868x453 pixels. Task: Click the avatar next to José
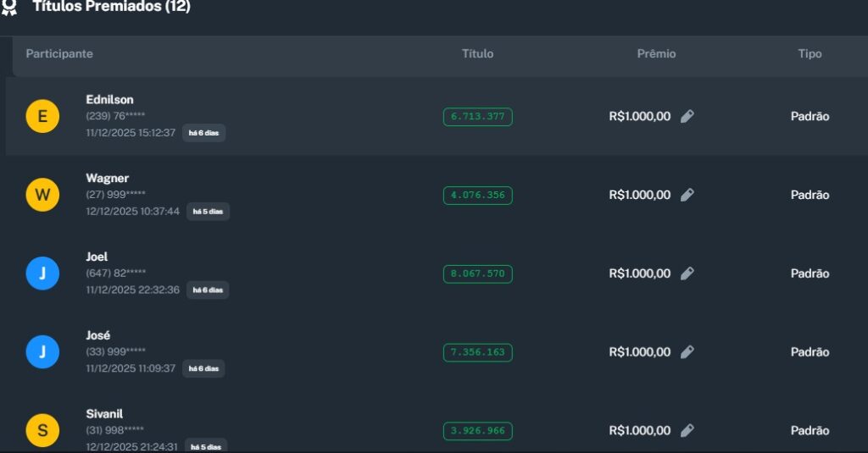[x=42, y=352]
